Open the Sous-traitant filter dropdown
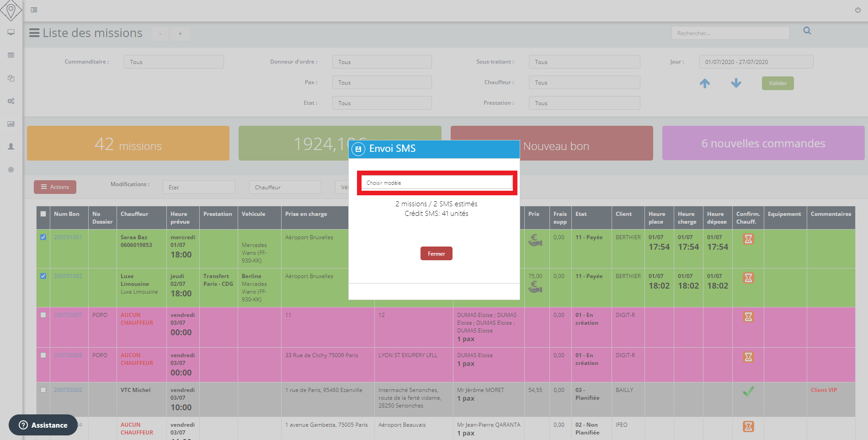This screenshot has height=440, width=868. tap(584, 62)
